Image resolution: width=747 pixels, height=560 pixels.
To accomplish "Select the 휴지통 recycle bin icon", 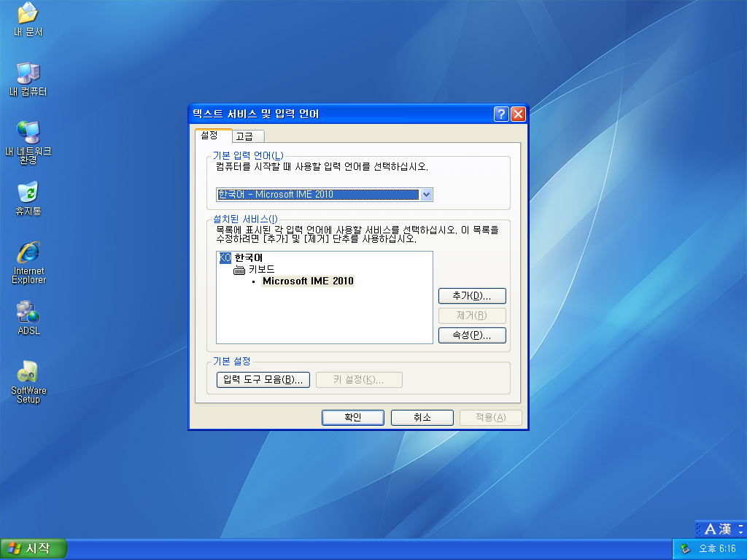I will [x=28, y=198].
